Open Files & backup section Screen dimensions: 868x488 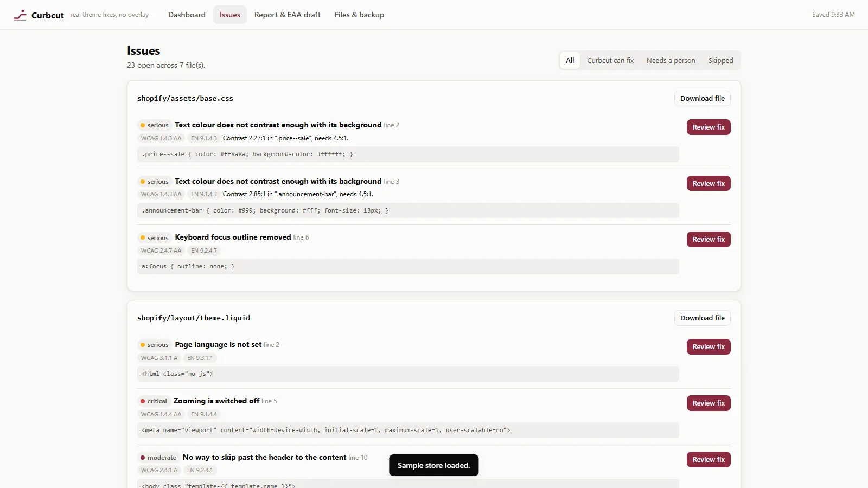pyautogui.click(x=359, y=15)
